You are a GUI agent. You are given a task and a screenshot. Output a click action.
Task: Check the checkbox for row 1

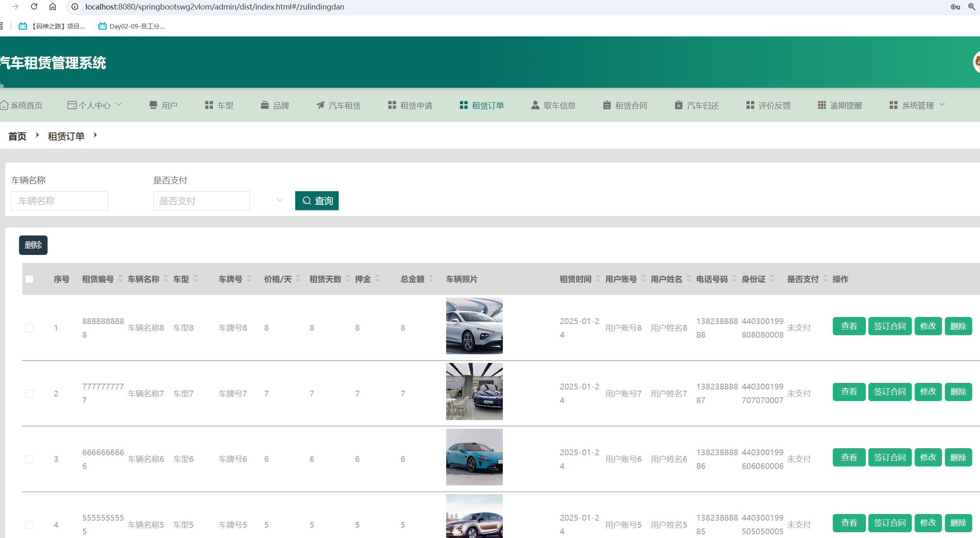point(29,328)
